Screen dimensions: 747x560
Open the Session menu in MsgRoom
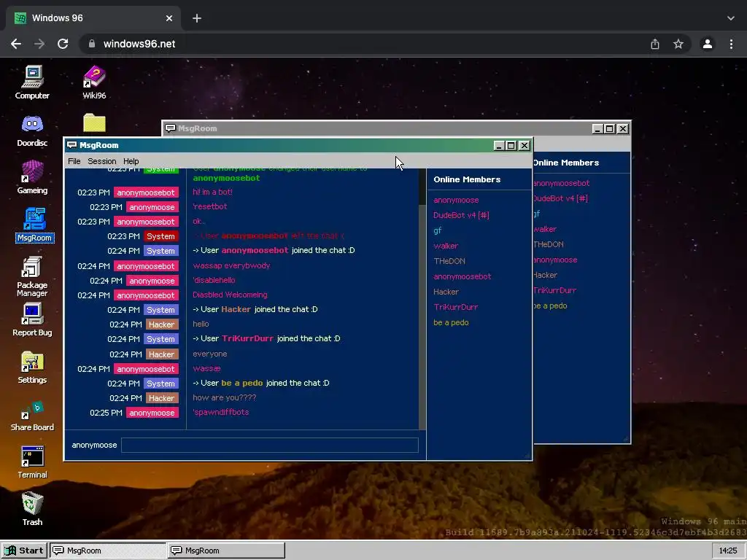[x=102, y=161]
